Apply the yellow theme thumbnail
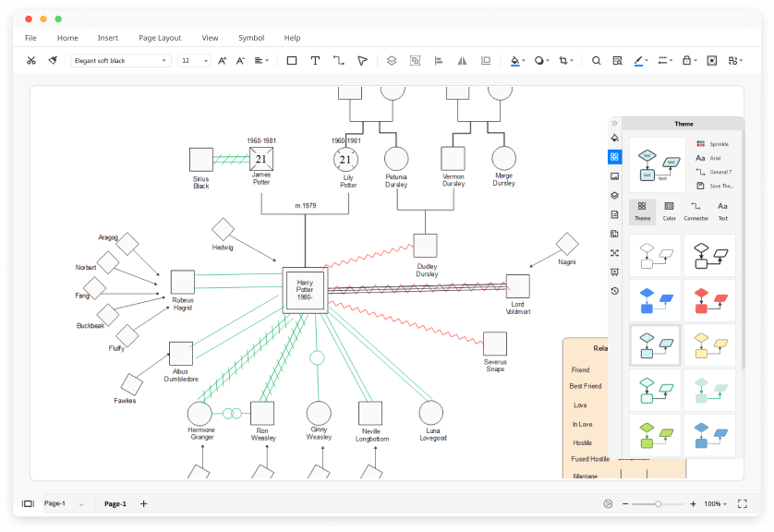 (x=710, y=345)
